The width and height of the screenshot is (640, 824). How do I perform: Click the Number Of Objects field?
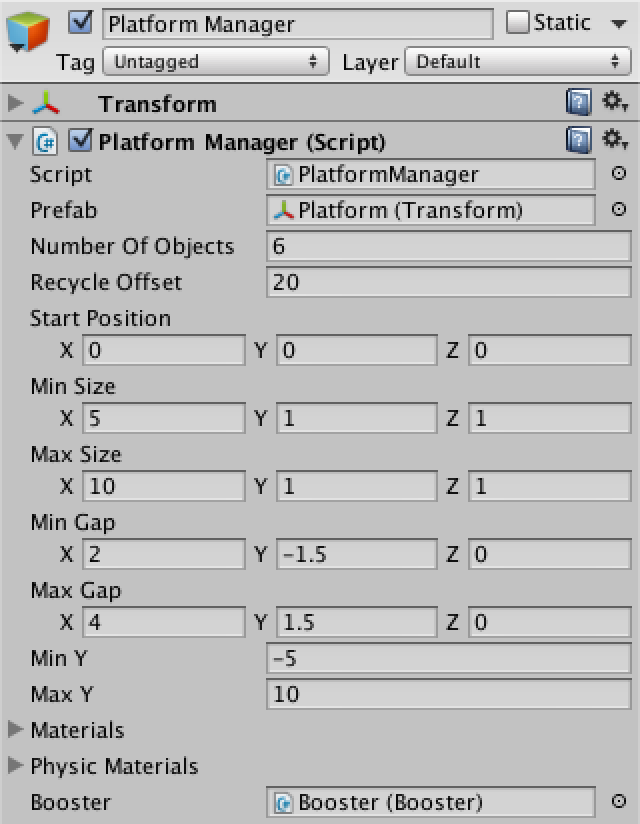coord(449,246)
